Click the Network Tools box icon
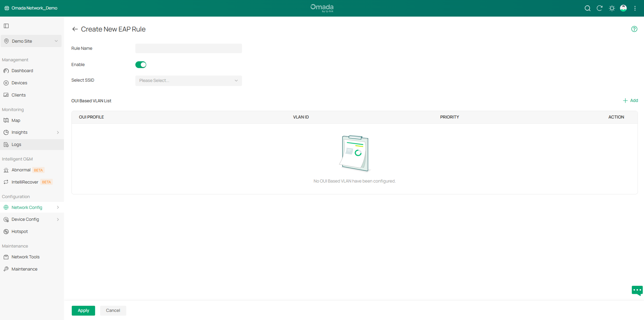The height and width of the screenshot is (320, 644). pyautogui.click(x=6, y=257)
